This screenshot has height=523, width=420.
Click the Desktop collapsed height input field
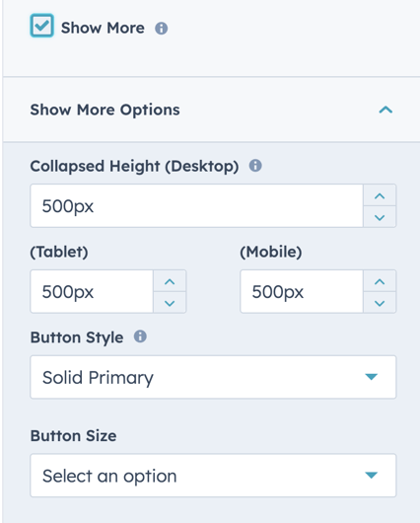point(196,206)
